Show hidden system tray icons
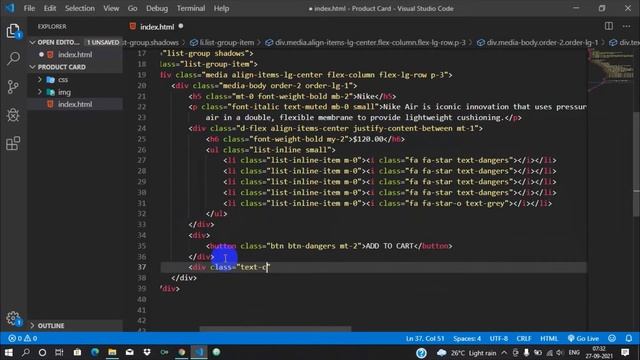Image resolution: width=640 pixels, height=360 pixels. 504,353
